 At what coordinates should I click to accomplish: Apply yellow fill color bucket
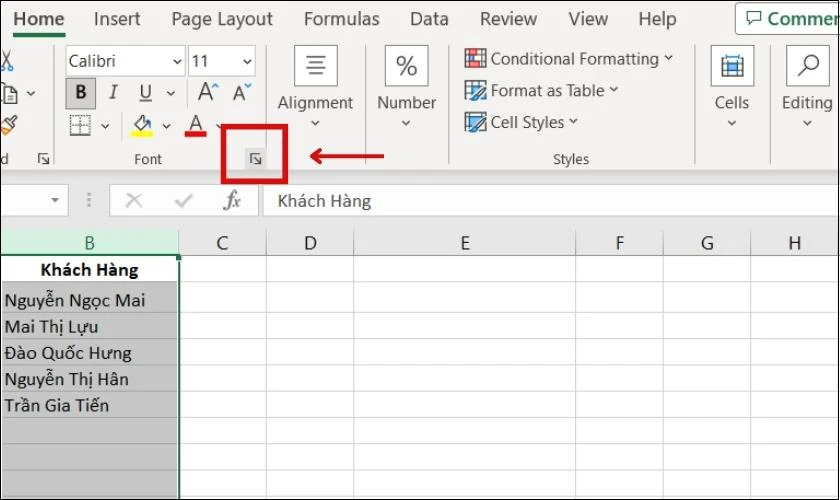pyautogui.click(x=142, y=126)
